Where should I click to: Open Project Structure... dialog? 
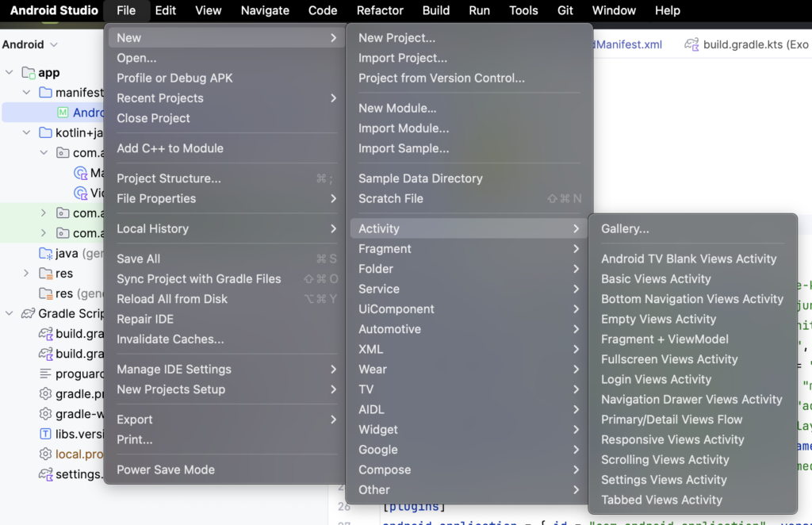click(226, 178)
